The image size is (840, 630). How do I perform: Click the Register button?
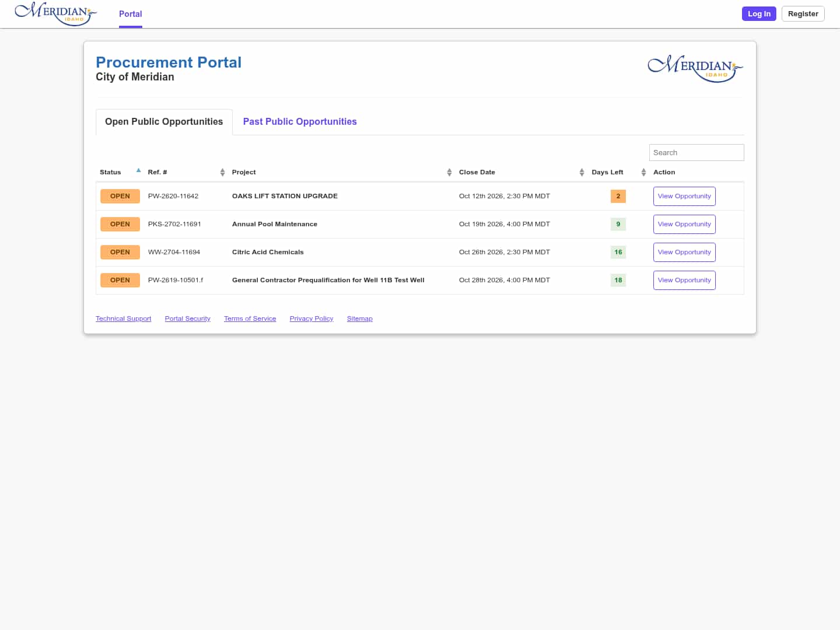pos(803,13)
